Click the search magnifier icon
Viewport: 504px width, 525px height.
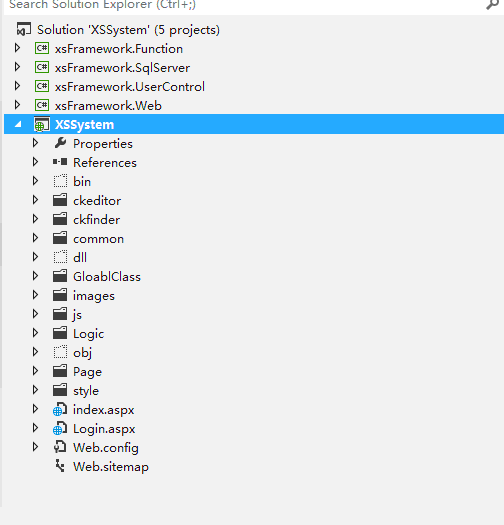coord(493,5)
